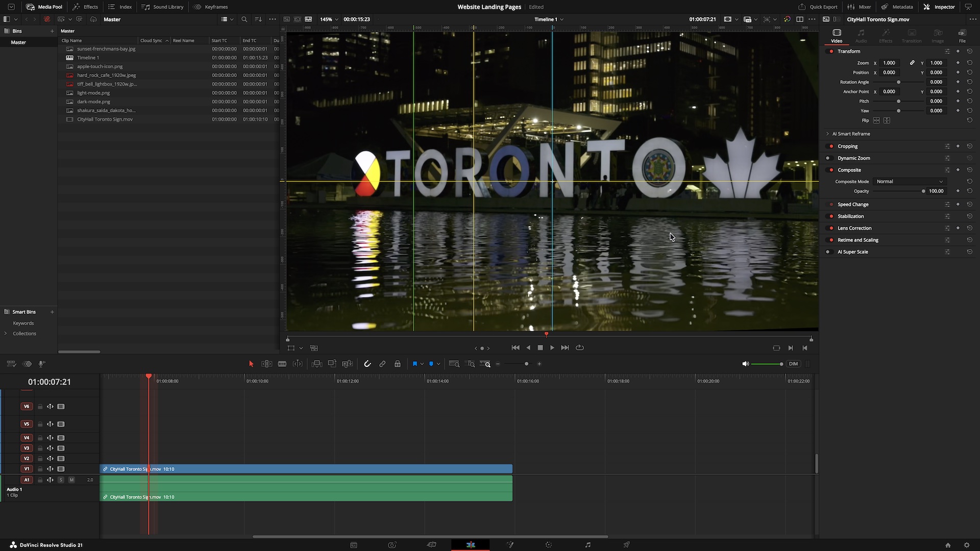This screenshot has width=980, height=551.
Task: Open the Cut page icon
Action: click(431, 545)
